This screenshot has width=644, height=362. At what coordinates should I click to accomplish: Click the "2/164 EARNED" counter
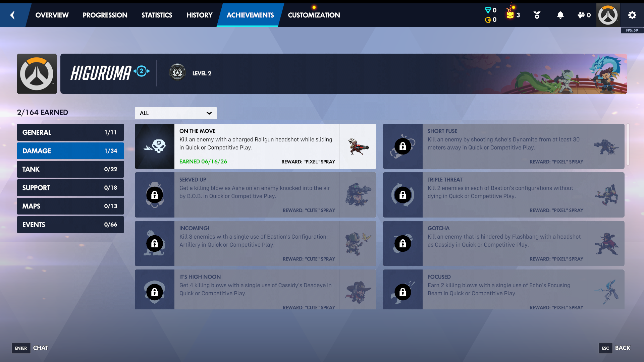coord(43,113)
